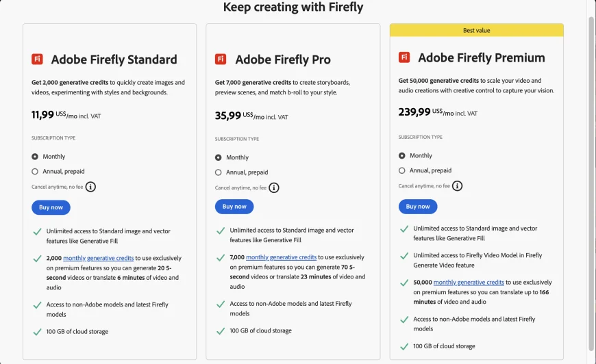Open cancel info icon in Premium plan
This screenshot has width=596, height=364.
457,186
